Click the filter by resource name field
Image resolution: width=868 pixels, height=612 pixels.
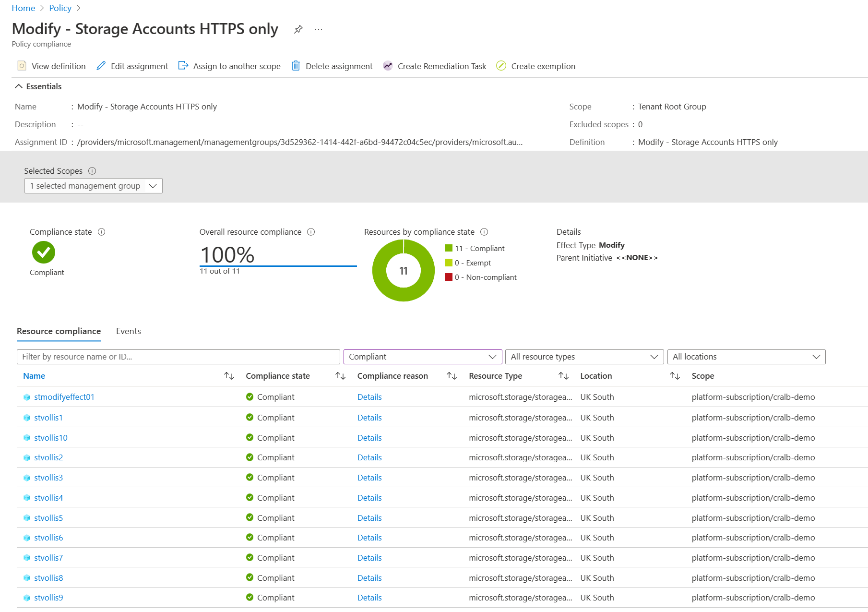(178, 357)
